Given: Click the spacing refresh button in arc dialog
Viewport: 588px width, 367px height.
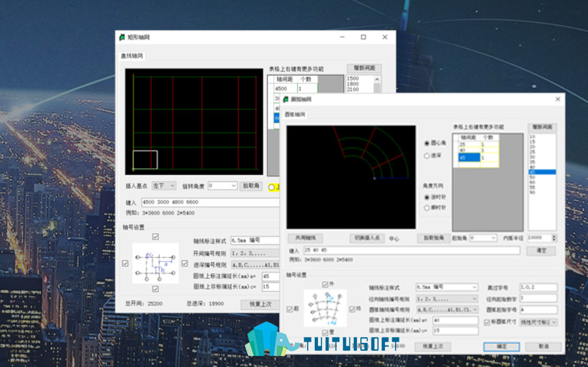Looking at the screenshot, I should pos(542,127).
